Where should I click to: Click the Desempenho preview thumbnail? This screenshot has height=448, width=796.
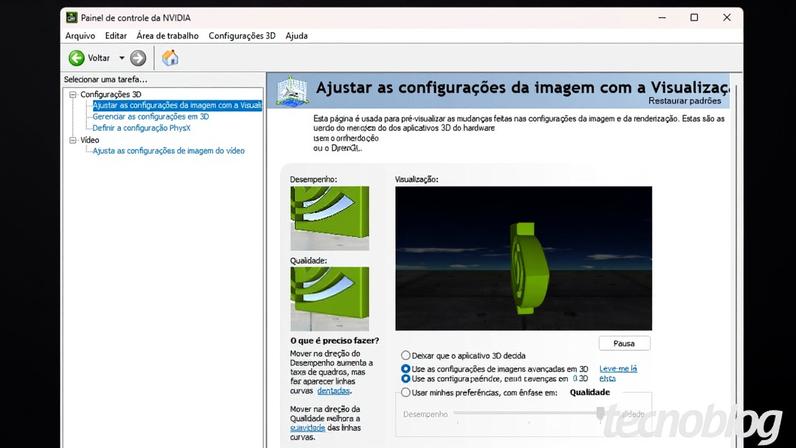click(329, 218)
